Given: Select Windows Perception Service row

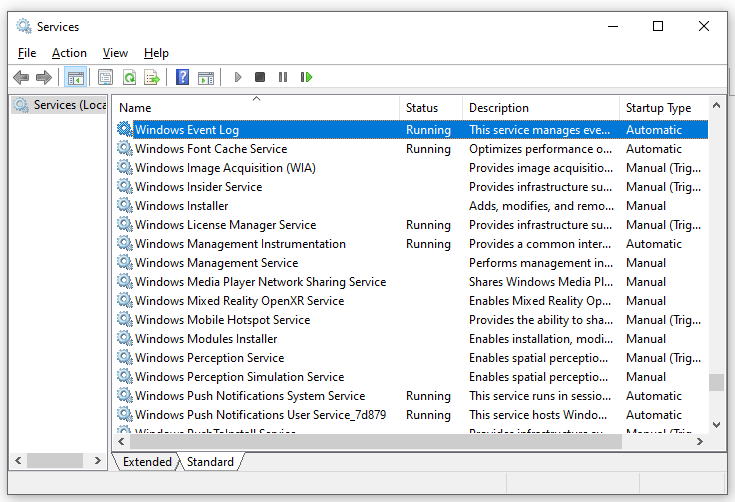Looking at the screenshot, I should 412,358.
